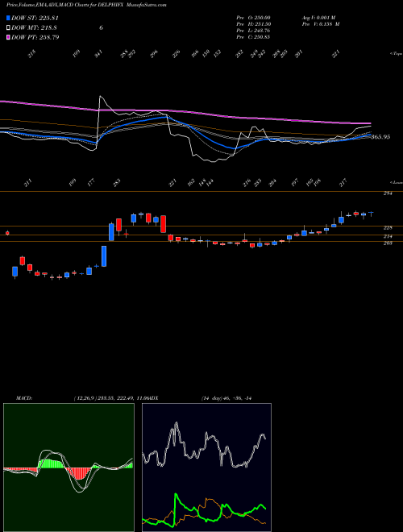This screenshot has width=403, height=532.
Task: Click the 203 price level label
Action: [x=388, y=243]
